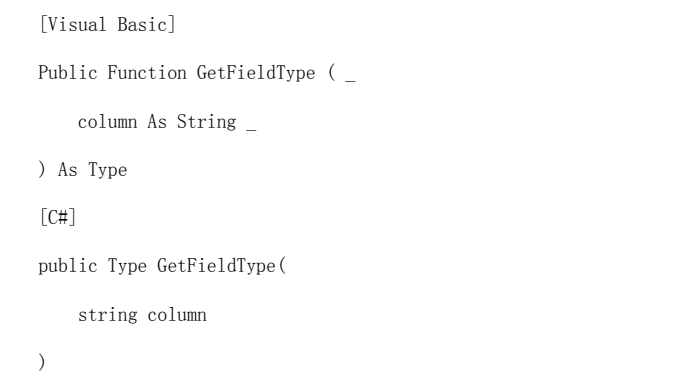Click the word column in 'string column'
The height and width of the screenshot is (388, 682).
pyautogui.click(x=177, y=315)
